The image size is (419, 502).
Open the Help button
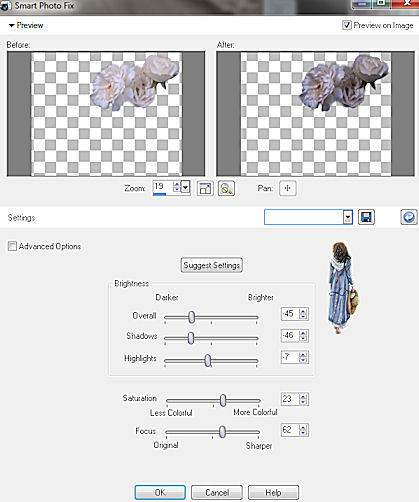click(273, 492)
